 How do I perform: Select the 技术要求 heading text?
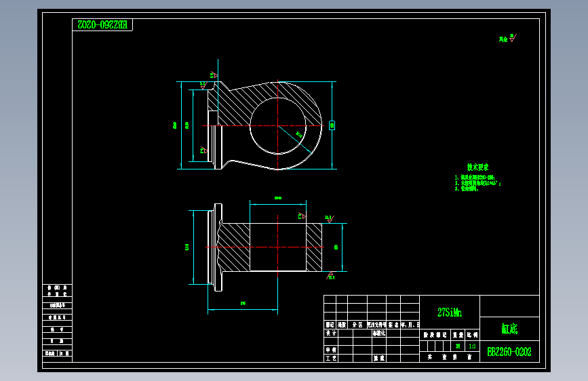pyautogui.click(x=477, y=167)
